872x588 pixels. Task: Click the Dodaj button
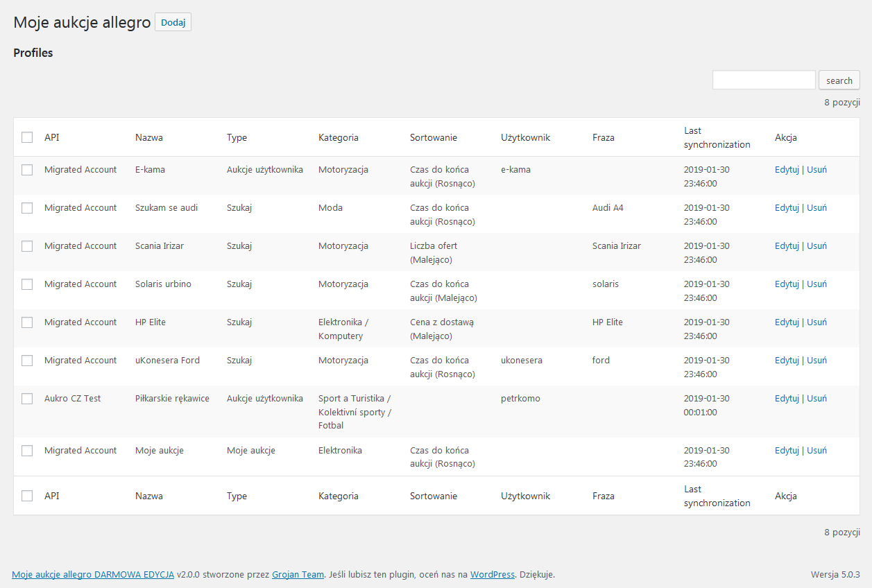[x=173, y=22]
